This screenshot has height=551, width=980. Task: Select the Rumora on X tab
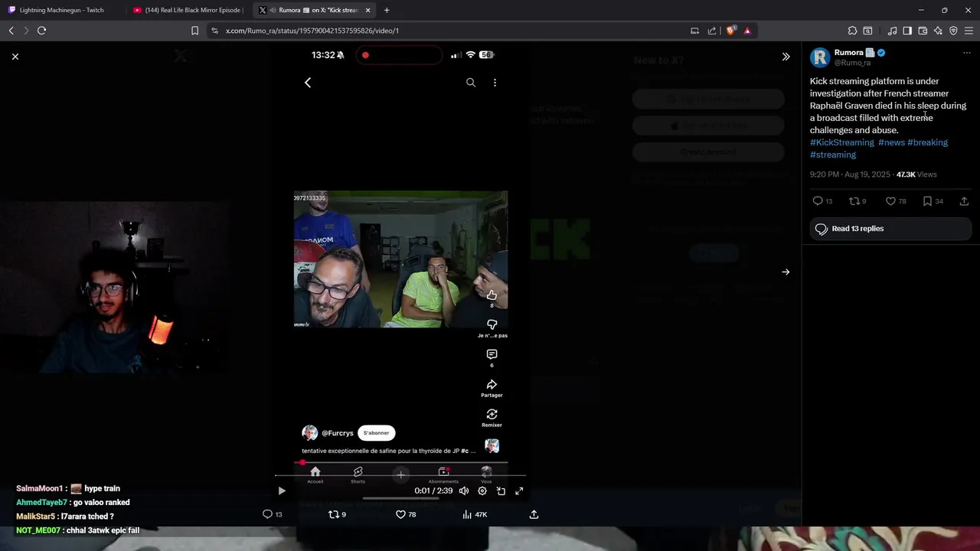(314, 10)
